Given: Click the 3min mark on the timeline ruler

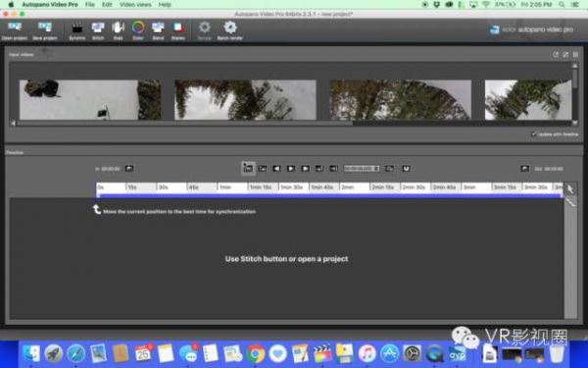Looking at the screenshot, I should click(x=469, y=187).
